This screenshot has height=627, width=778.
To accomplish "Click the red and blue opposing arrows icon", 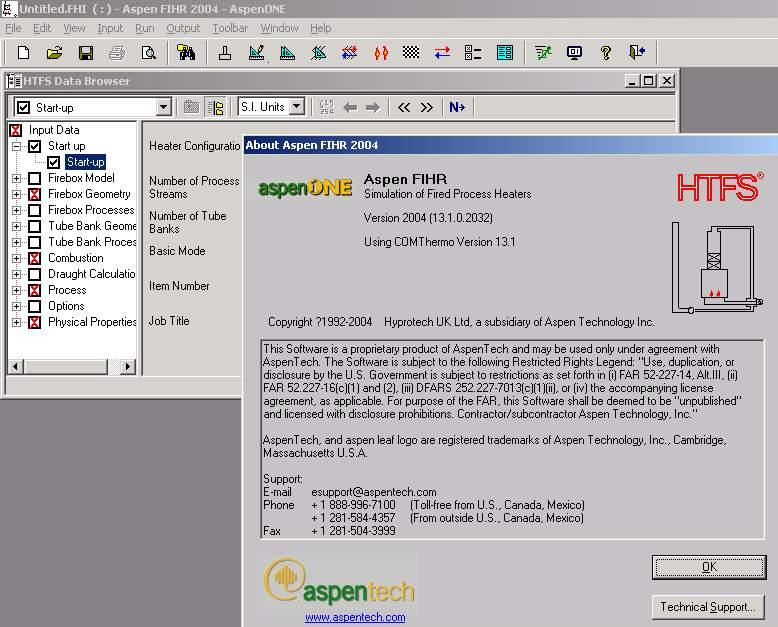I will [442, 53].
